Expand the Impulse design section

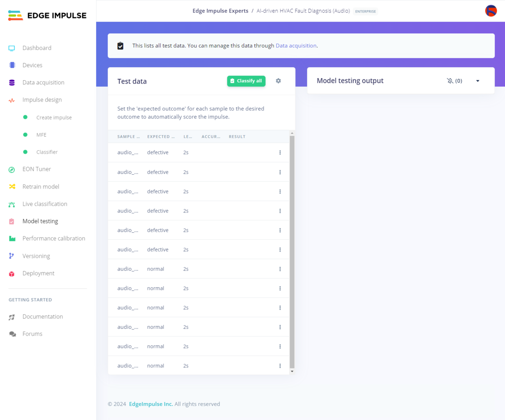click(x=42, y=100)
